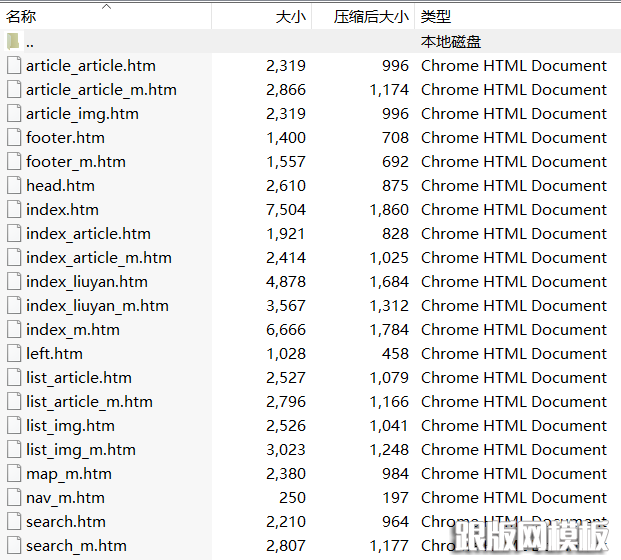Click the file icon of search.htm
This screenshot has height=560, width=621.
13,521
